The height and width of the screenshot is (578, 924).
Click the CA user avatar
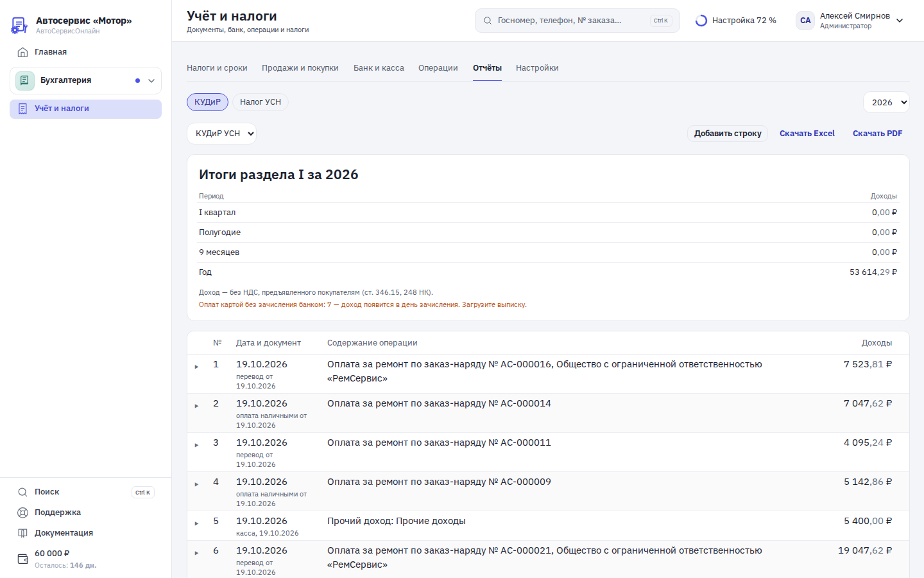pyautogui.click(x=805, y=21)
